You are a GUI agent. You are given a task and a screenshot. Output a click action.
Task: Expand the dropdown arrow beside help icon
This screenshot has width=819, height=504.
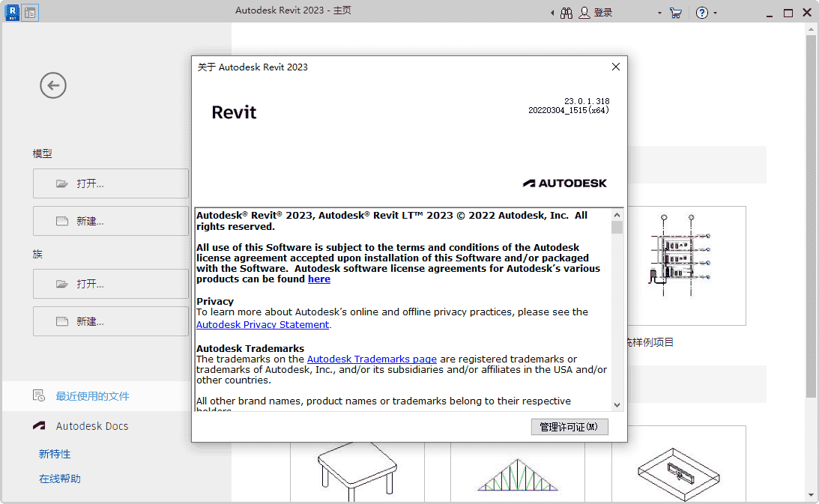(716, 13)
